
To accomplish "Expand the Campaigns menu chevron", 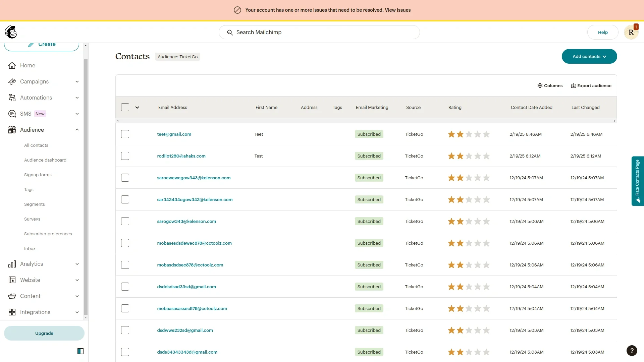I will pyautogui.click(x=77, y=81).
